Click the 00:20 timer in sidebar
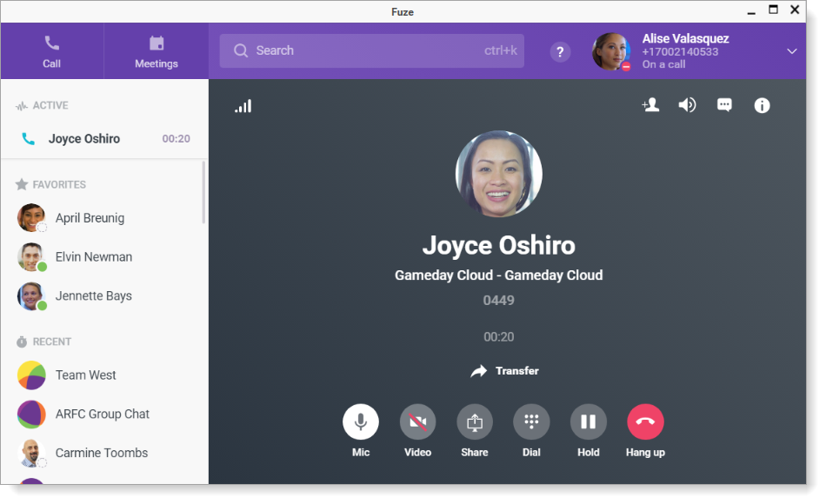826x504 pixels. coord(176,138)
